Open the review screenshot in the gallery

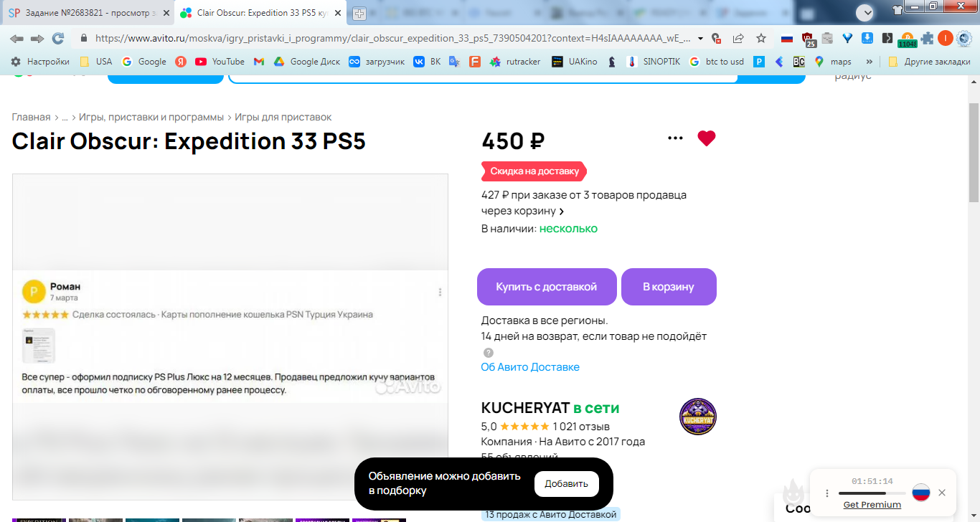point(230,337)
